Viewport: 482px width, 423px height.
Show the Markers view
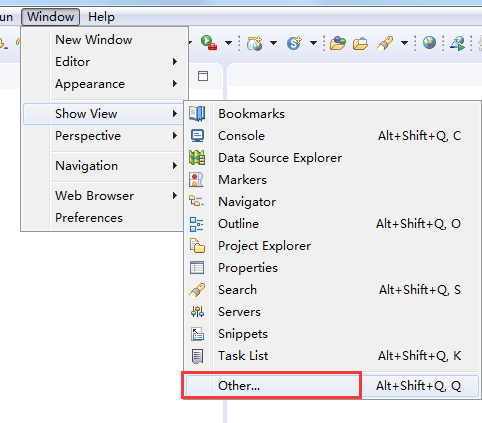coord(332,180)
